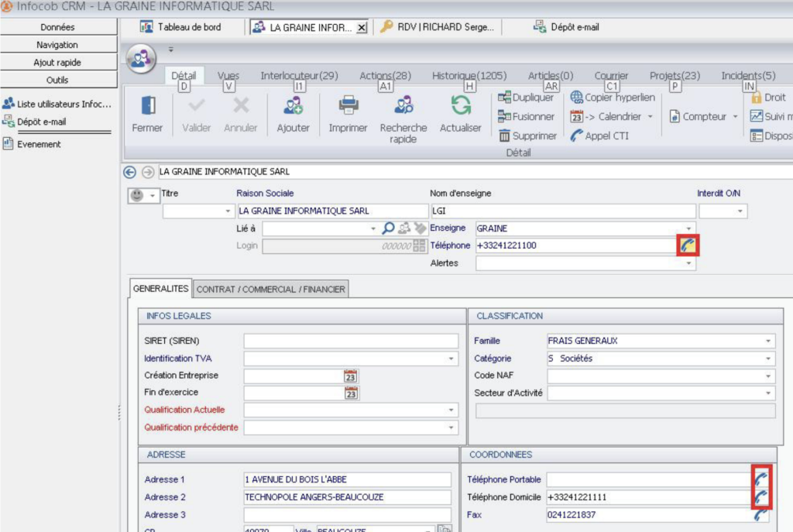Click the Fermer door icon
Screen dimensions: 793x532
[148, 105]
